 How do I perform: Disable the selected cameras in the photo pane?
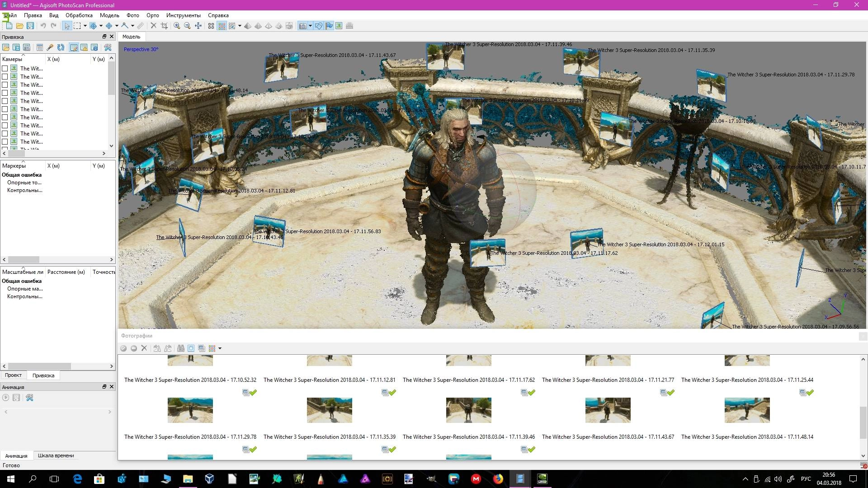coord(134,348)
